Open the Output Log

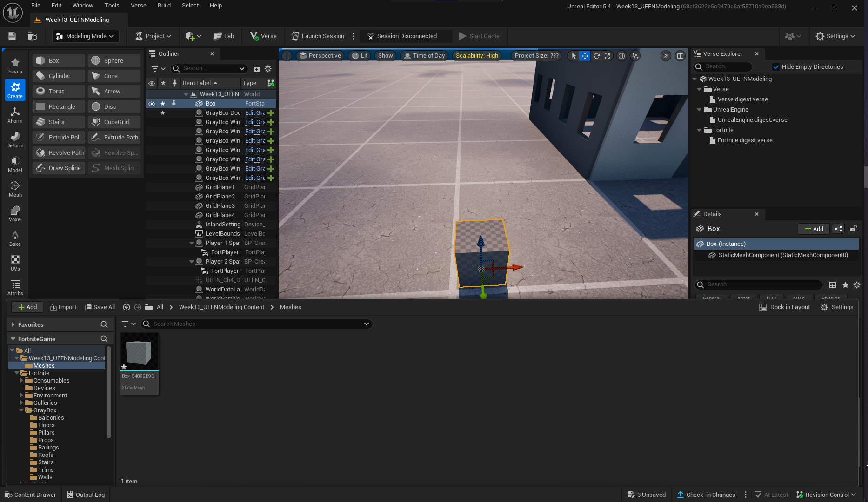[87, 495]
